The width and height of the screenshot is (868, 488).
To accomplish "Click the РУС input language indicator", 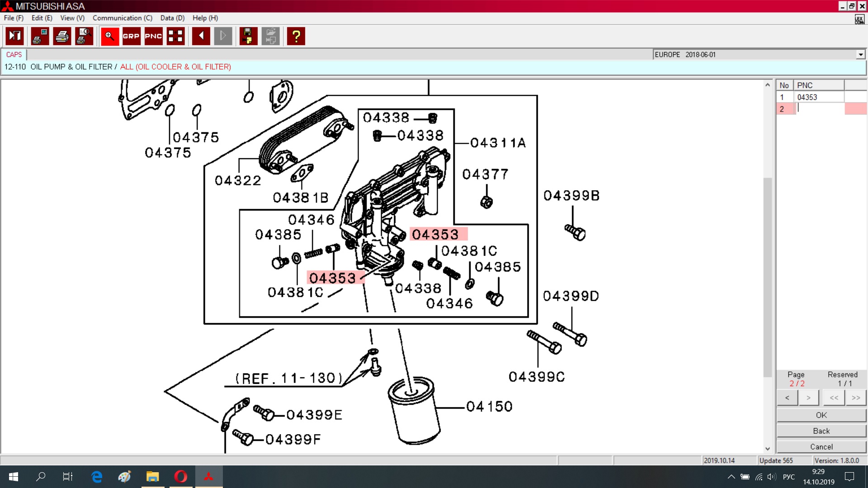I will click(x=789, y=477).
